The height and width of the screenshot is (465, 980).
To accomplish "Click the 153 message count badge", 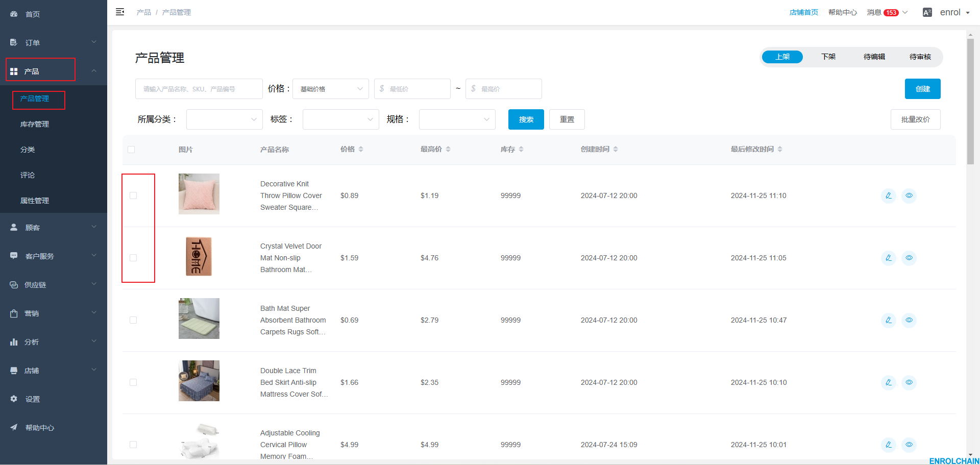I will click(x=891, y=13).
